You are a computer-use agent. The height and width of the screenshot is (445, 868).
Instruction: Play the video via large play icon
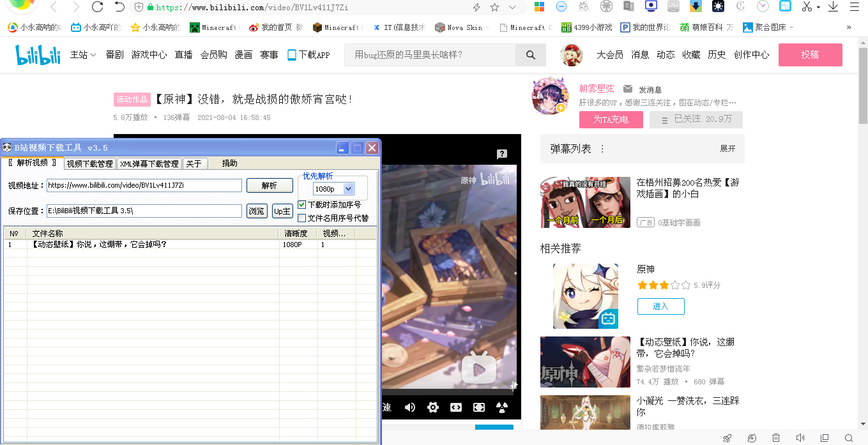pyautogui.click(x=479, y=367)
